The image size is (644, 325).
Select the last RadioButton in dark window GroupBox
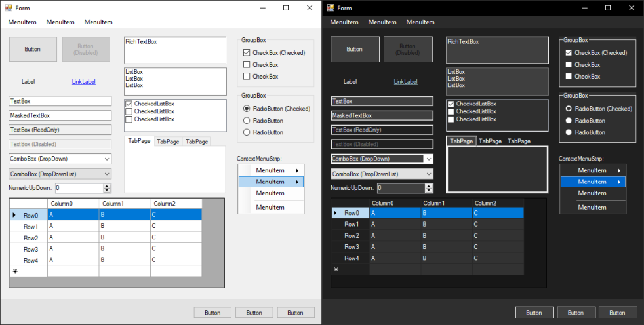[569, 132]
